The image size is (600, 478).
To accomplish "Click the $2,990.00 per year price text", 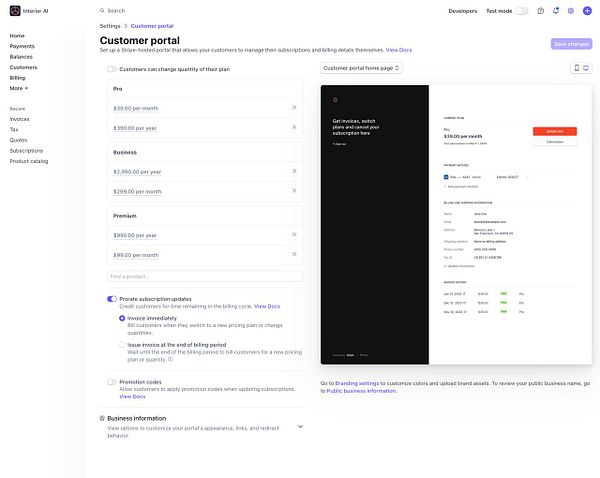I will point(137,172).
